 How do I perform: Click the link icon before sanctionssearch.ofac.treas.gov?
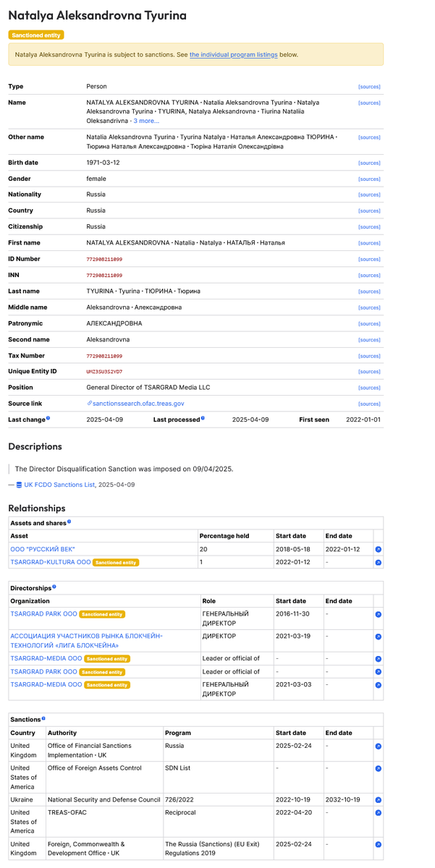[89, 404]
